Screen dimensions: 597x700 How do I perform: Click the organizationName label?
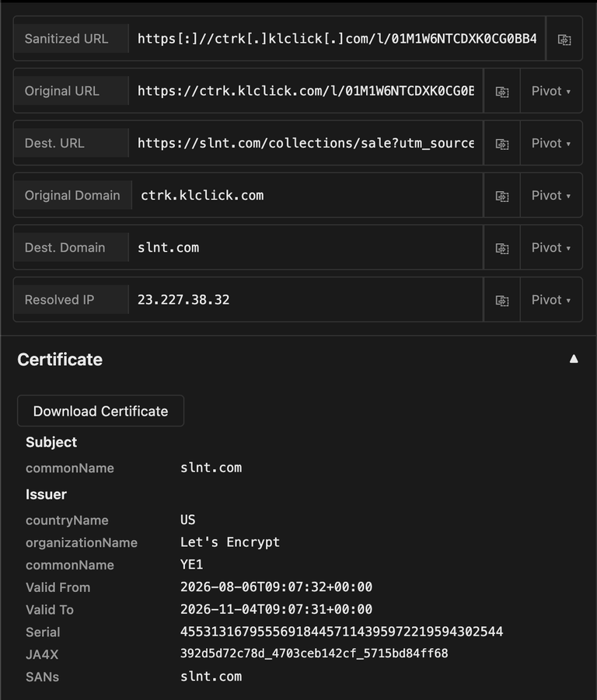coord(82,543)
